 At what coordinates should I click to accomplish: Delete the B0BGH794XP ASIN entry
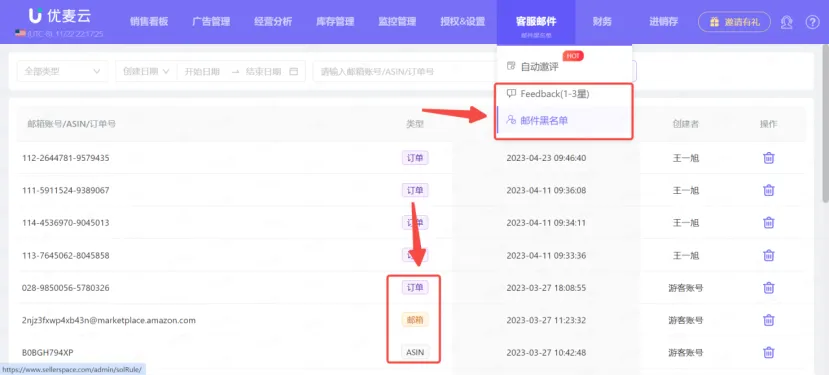(x=769, y=352)
